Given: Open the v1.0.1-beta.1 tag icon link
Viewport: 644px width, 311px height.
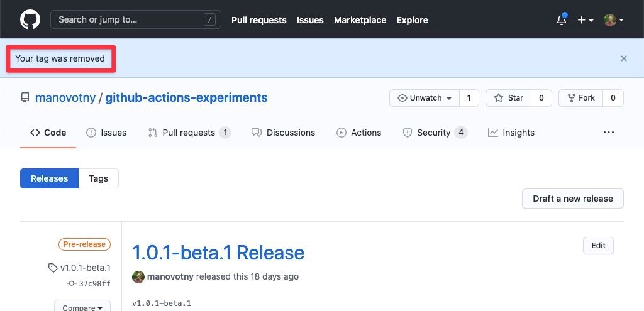Looking at the screenshot, I should click(x=53, y=268).
